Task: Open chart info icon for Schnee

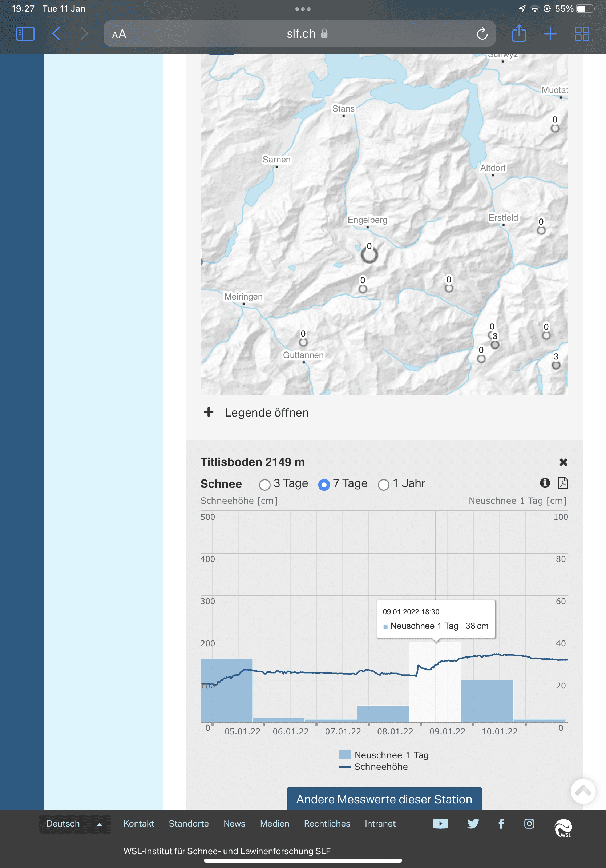Action: 544,483
